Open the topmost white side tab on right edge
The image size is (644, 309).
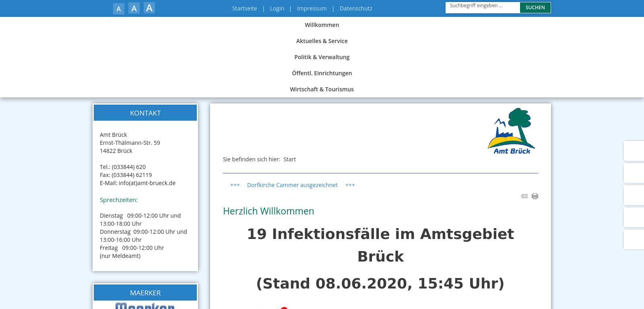(634, 151)
